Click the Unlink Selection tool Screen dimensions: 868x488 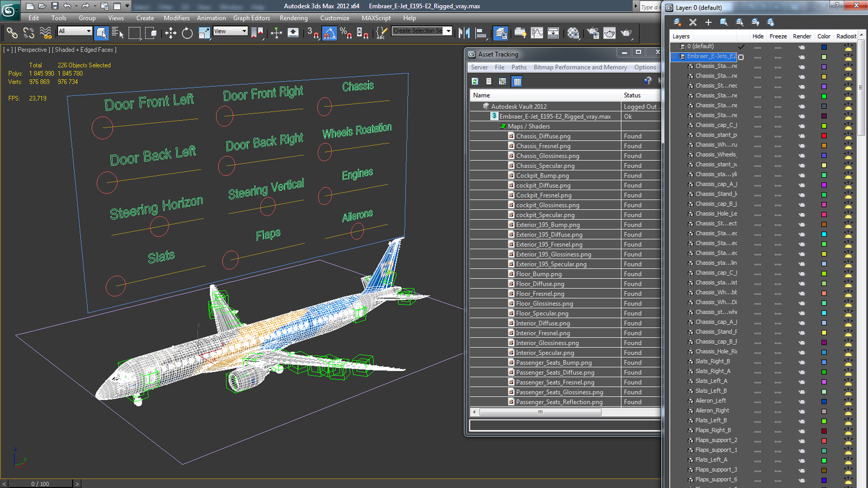pos(28,33)
